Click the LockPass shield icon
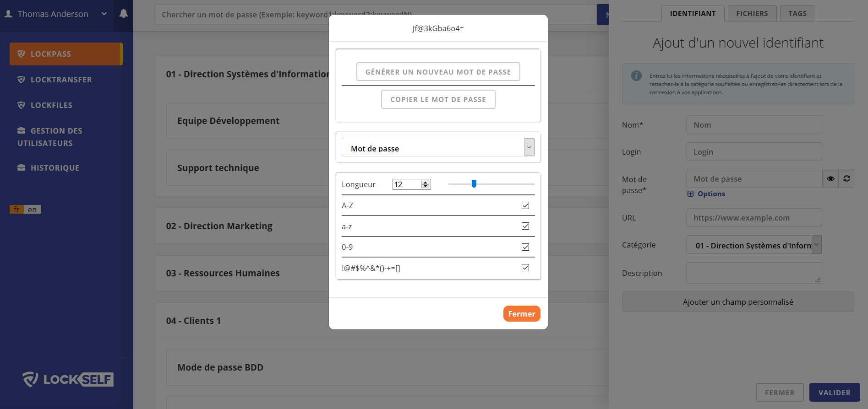The height and width of the screenshot is (409, 868). [21, 54]
